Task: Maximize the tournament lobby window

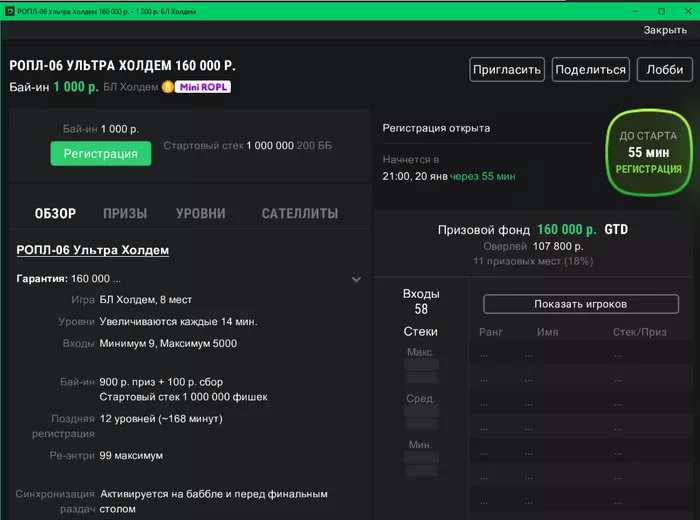Action: point(661,10)
